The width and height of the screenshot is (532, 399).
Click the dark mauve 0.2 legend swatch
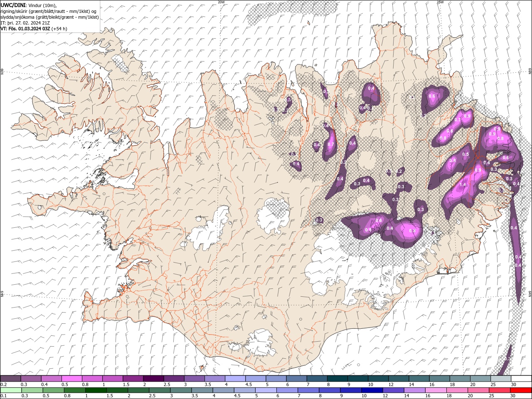click(11, 379)
